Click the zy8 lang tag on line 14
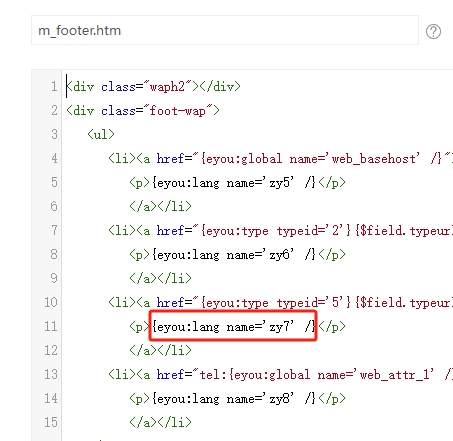This screenshot has height=441, width=453. point(233,399)
